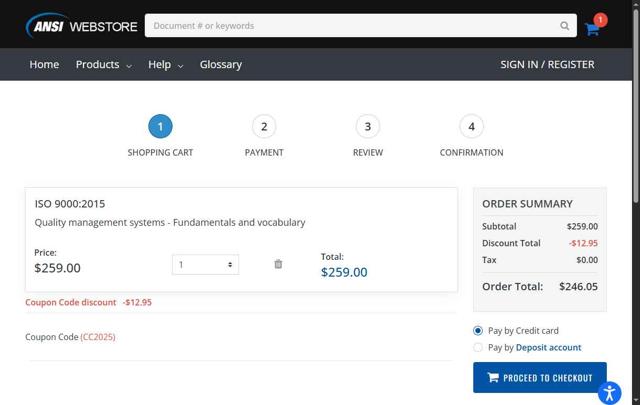Click the cart badge showing 1
Viewport: 640px width, 405px height.
[x=600, y=20]
